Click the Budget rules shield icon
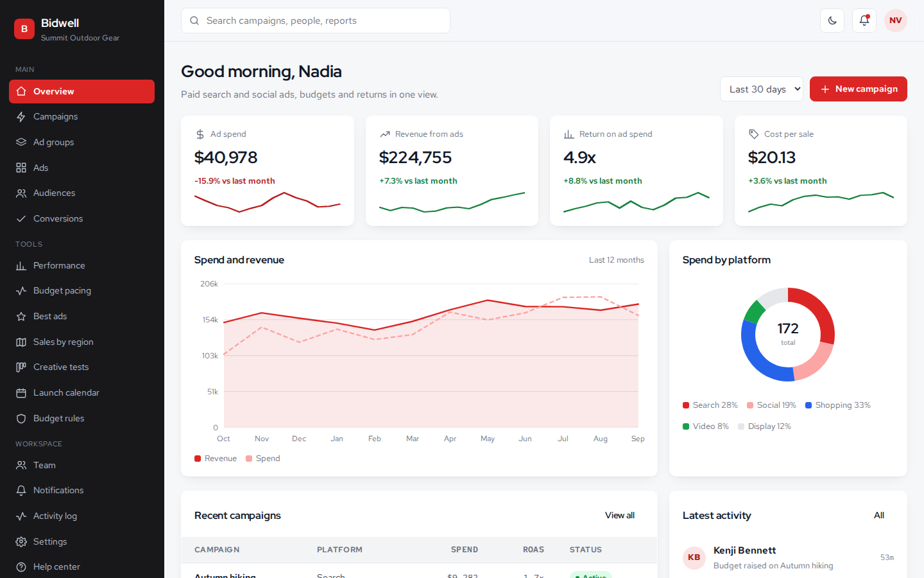 tap(21, 418)
